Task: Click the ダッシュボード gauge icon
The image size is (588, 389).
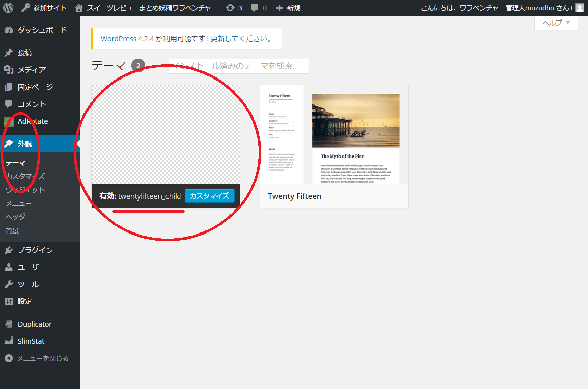Action: click(9, 30)
